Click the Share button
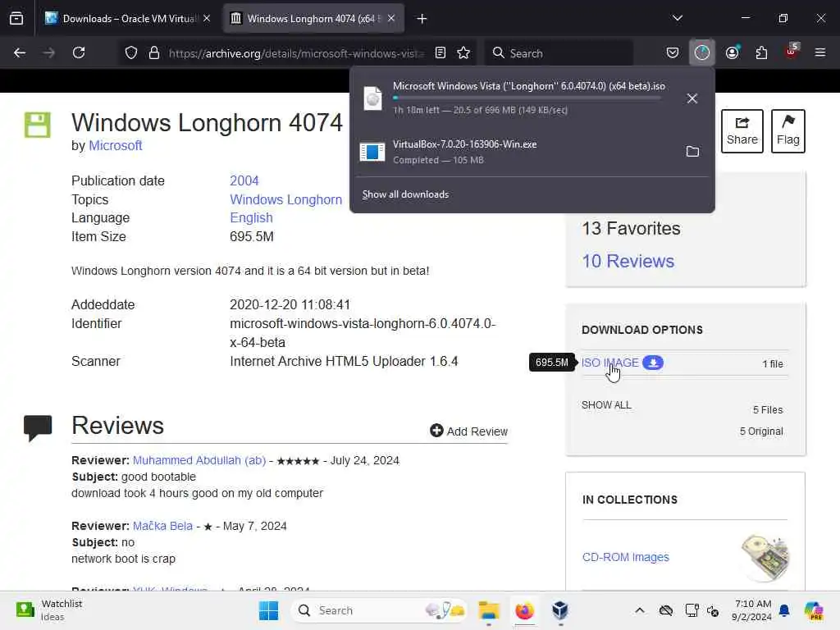Viewport: 840px width, 630px height. pos(742,131)
